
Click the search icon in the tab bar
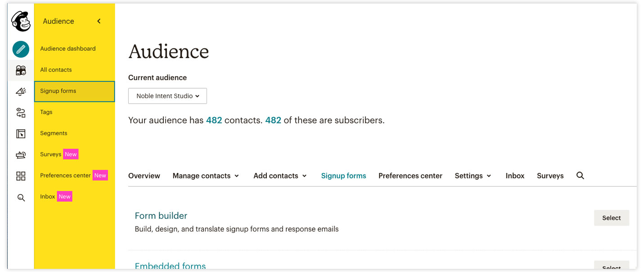click(580, 176)
